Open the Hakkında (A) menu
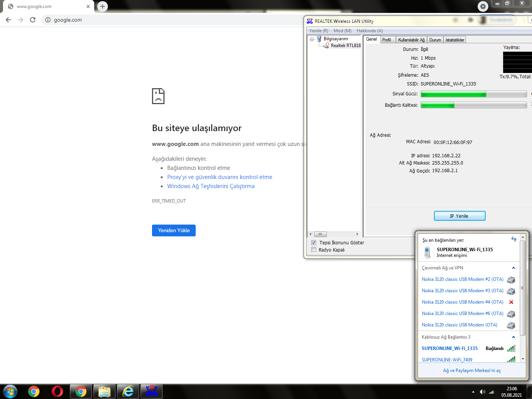Viewport: 532px width, 399px height. 370,30
